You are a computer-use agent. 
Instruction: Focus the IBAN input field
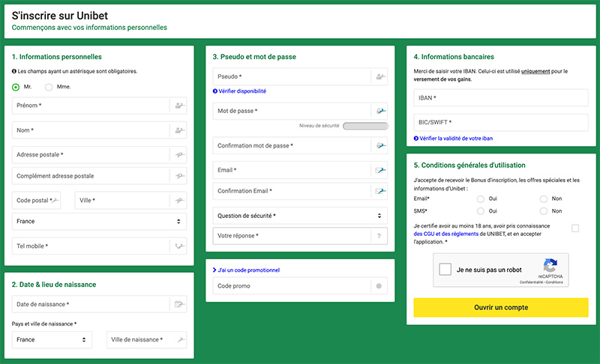(501, 98)
